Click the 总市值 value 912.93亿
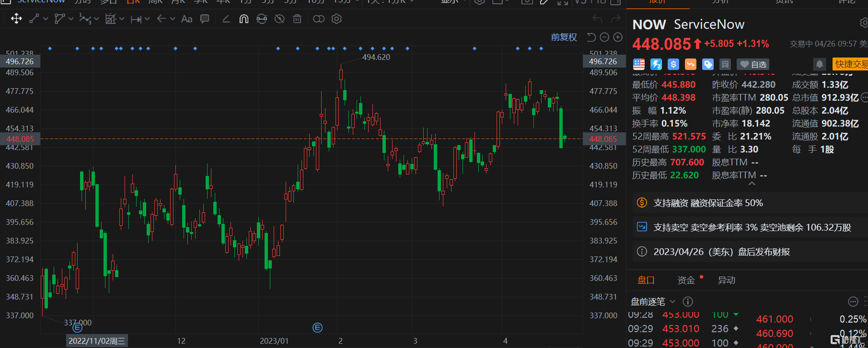 coord(840,98)
